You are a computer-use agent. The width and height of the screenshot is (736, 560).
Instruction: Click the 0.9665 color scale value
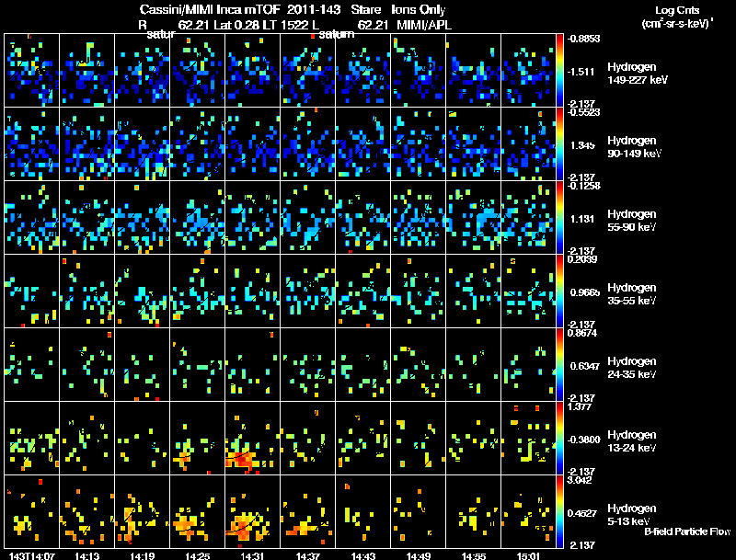tap(585, 292)
